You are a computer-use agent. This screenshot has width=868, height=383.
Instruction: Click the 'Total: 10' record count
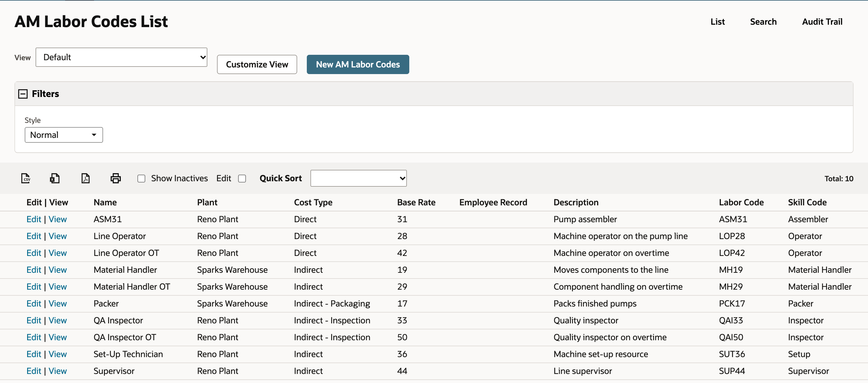click(x=839, y=179)
